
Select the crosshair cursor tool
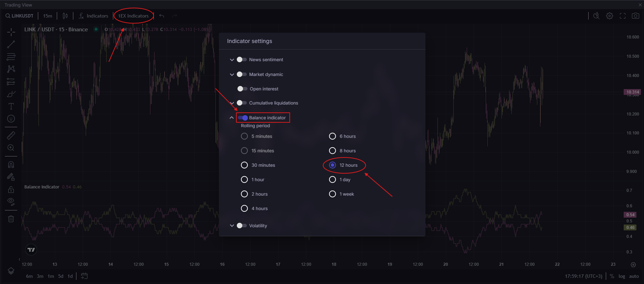(x=11, y=32)
